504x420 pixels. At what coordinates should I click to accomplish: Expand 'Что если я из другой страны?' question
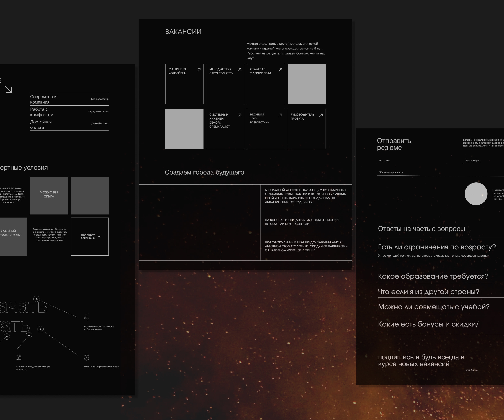[428, 292]
